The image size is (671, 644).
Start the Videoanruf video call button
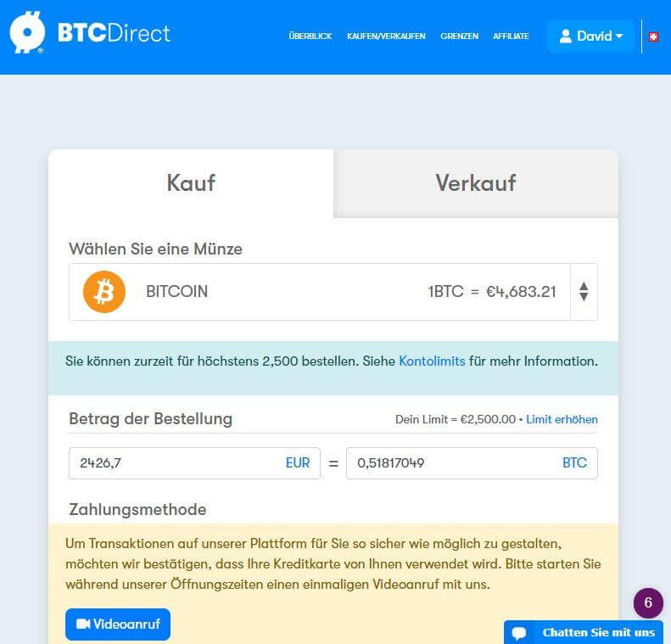coord(118,624)
